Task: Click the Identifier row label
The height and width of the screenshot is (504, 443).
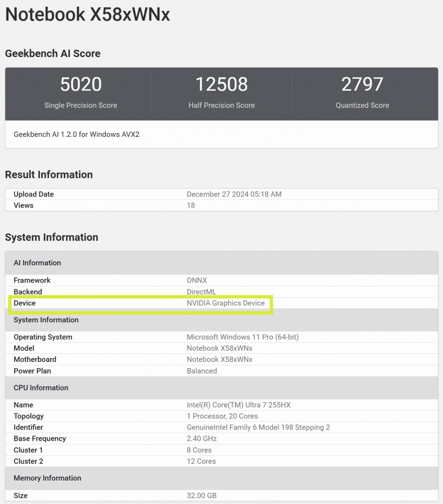Action: 28,427
